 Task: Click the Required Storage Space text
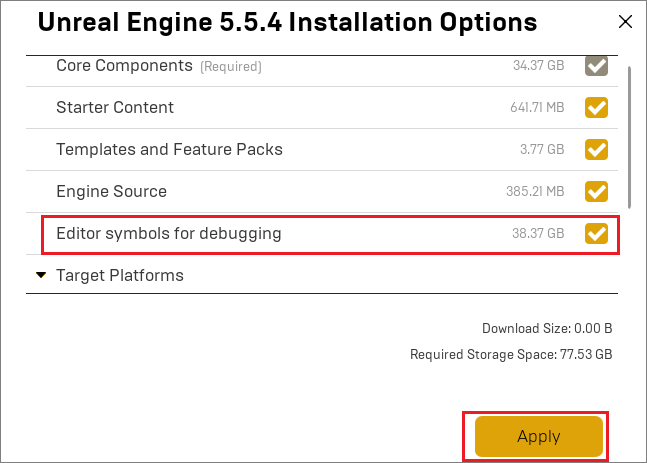coord(511,354)
